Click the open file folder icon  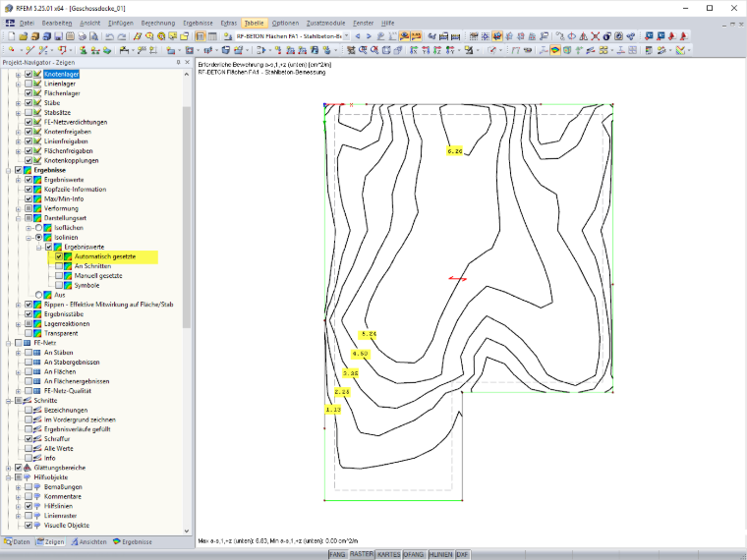click(x=24, y=36)
